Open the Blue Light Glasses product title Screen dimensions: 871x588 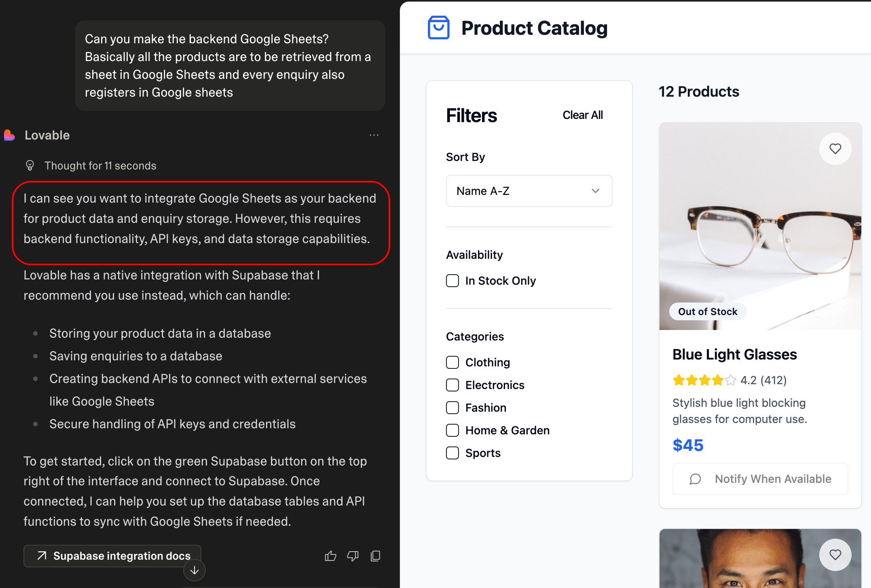point(734,355)
